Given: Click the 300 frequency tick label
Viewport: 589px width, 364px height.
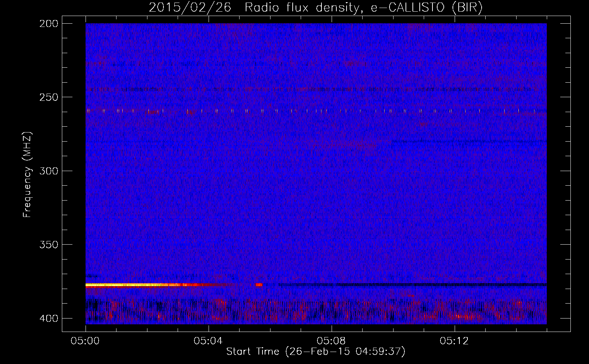Looking at the screenshot, I should [x=48, y=171].
